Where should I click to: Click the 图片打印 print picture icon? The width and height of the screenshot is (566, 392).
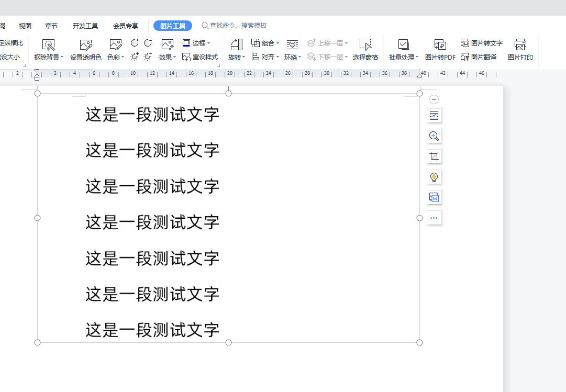(x=521, y=50)
